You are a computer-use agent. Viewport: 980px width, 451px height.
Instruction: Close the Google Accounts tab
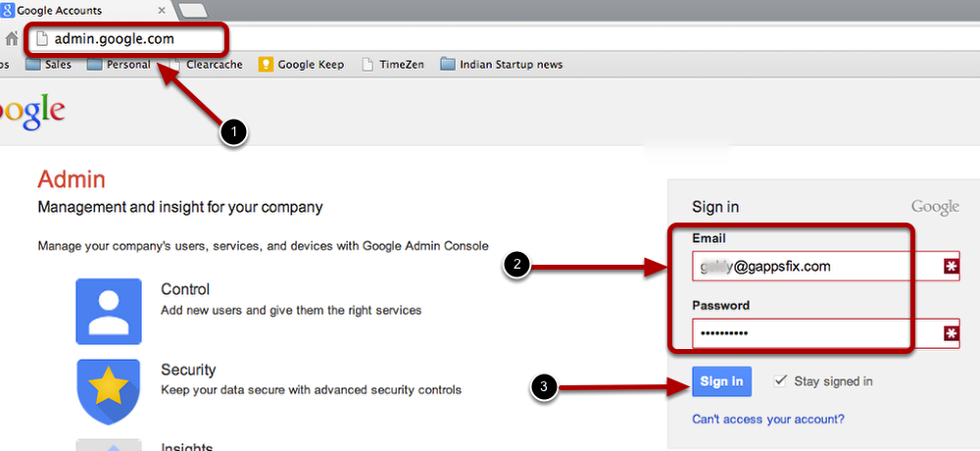162,11
